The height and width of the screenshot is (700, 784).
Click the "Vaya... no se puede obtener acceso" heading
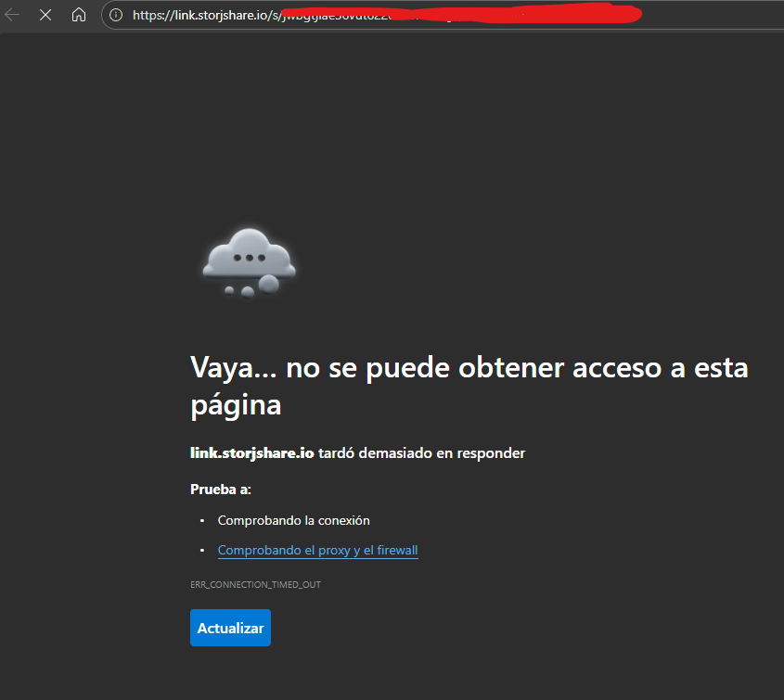pos(469,368)
